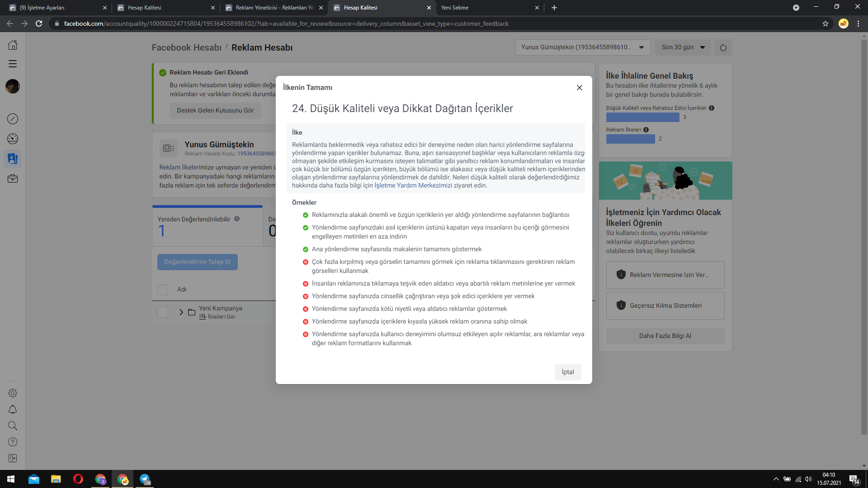Click the browser back arrow
Image resolution: width=868 pixels, height=488 pixels.
tap(10, 23)
